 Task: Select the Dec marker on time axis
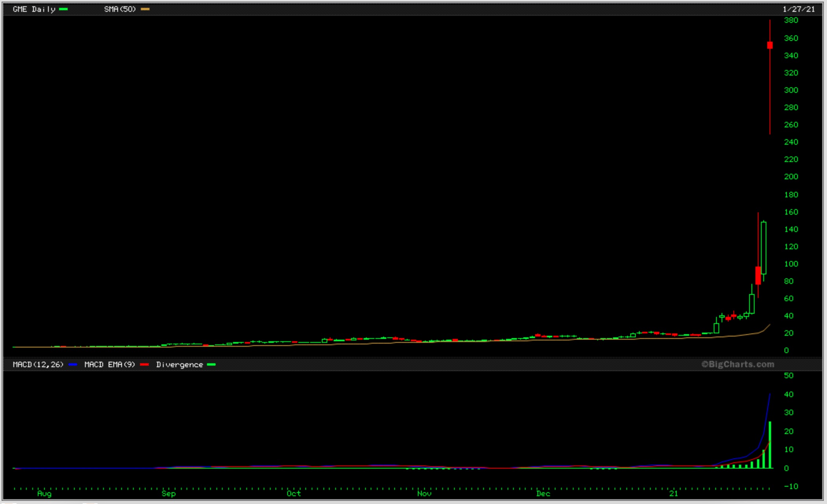(x=543, y=493)
